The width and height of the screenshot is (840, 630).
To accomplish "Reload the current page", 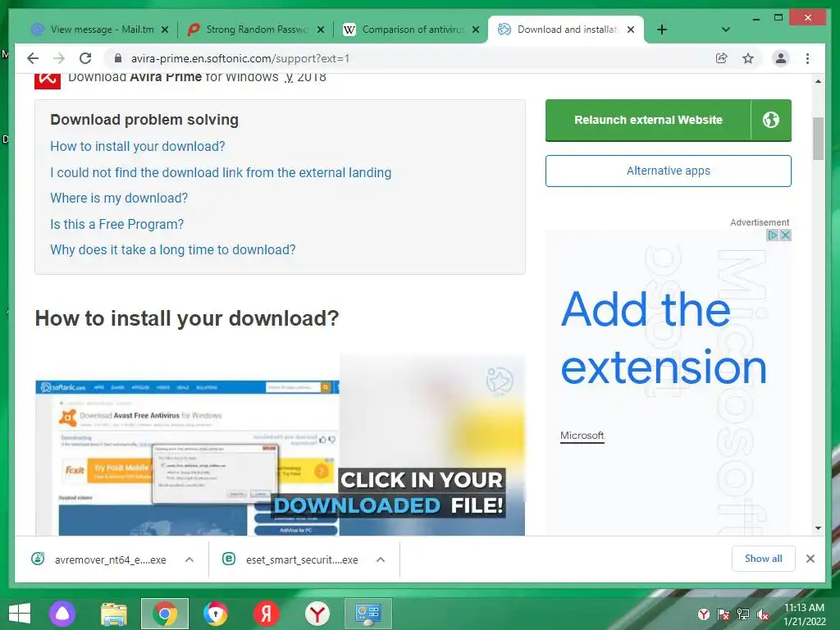I will 85,58.
